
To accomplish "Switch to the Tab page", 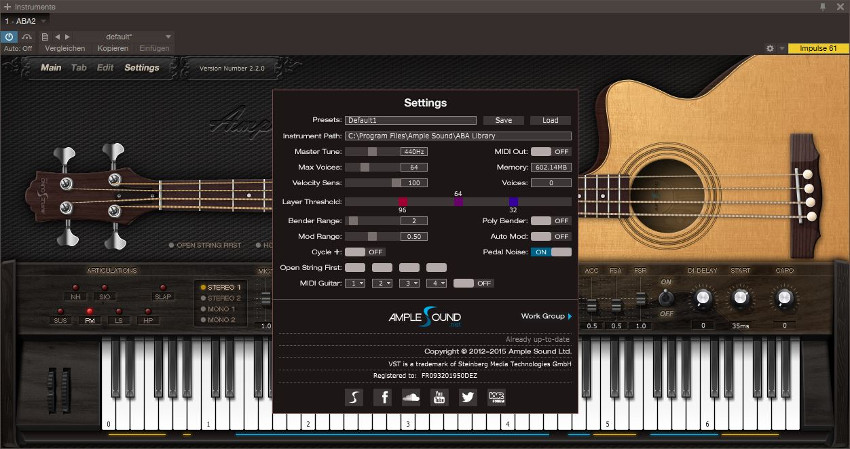I will pos(79,68).
